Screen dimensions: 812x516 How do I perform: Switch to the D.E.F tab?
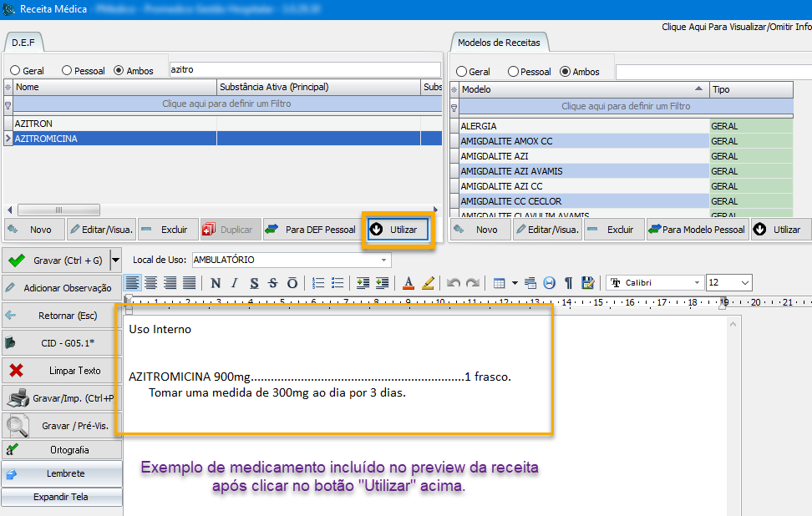point(23,42)
